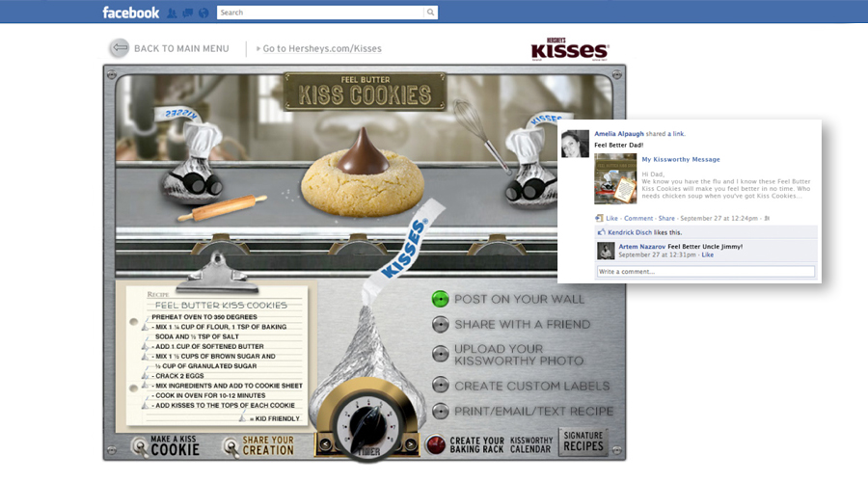Select the Share With A Friend option
This screenshot has height=482, width=868.
pyautogui.click(x=441, y=325)
